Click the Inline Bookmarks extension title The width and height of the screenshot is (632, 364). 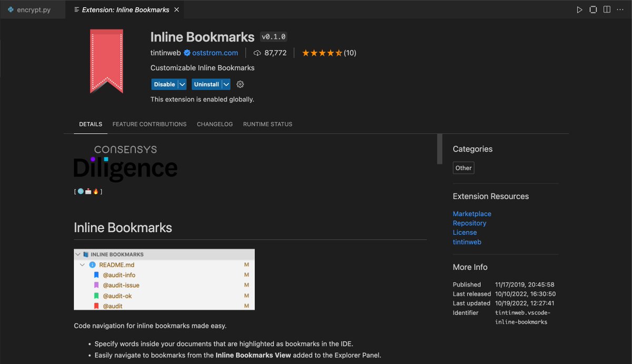click(202, 37)
